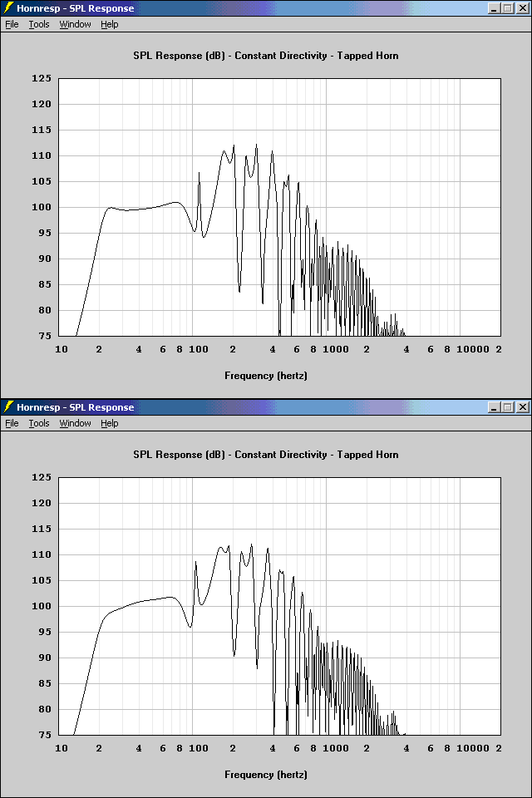Screen dimensions: 532x798
Task: Click lower chart title 'SPL Response (dB)'
Action: [x=179, y=455]
